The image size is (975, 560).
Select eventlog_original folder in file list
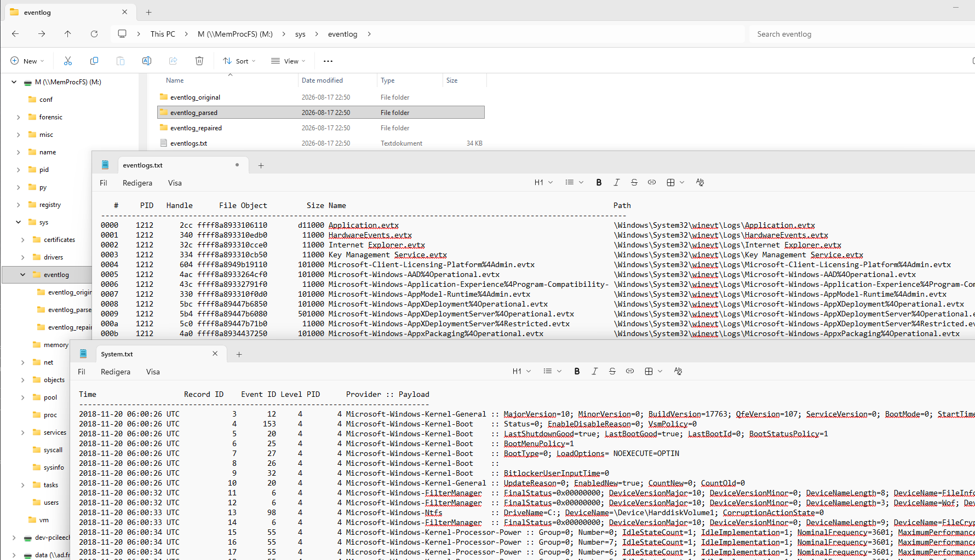(x=320, y=97)
